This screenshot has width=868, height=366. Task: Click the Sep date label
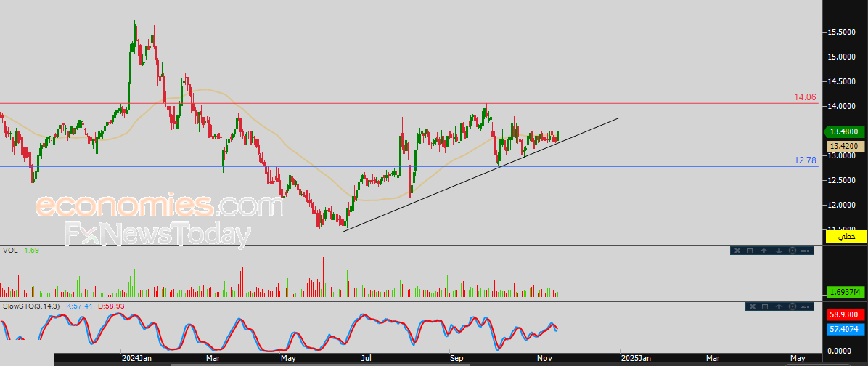pyautogui.click(x=457, y=359)
